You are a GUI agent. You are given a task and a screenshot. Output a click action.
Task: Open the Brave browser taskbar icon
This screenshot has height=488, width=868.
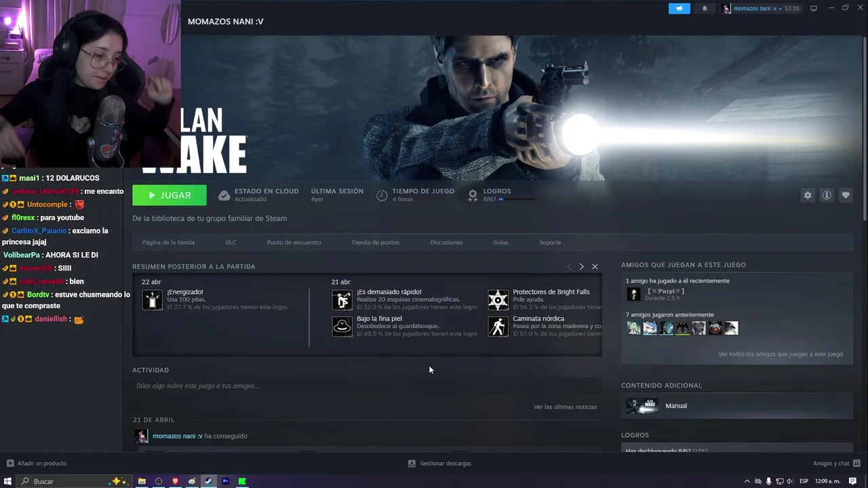coord(175,481)
